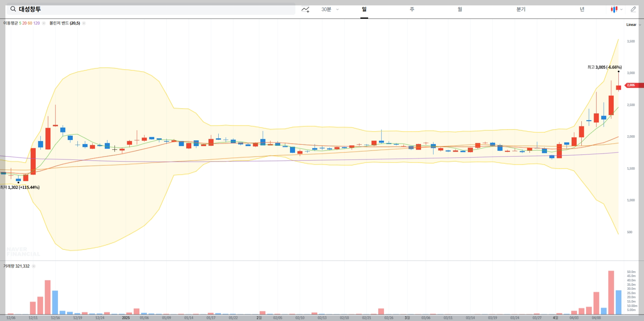Remove the 거래량 volume indicator
Viewport: 644px width, 321px height.
point(33,266)
